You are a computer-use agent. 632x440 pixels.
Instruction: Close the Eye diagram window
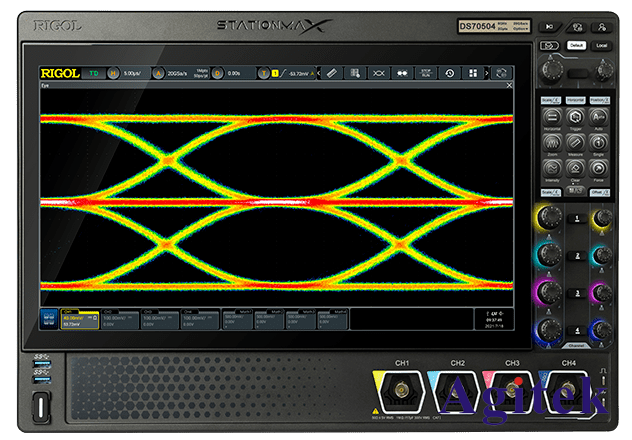tap(508, 86)
